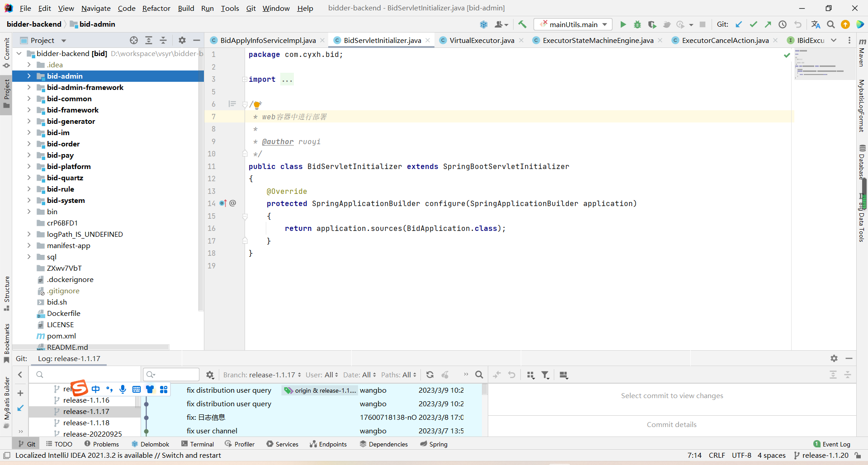Collapse the bidder-backend root node
868x465 pixels.
click(19, 53)
